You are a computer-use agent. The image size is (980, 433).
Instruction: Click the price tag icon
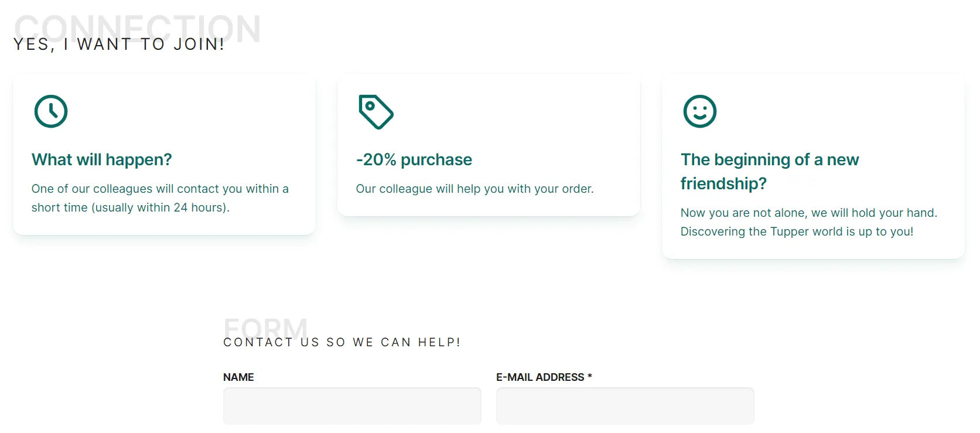point(375,111)
